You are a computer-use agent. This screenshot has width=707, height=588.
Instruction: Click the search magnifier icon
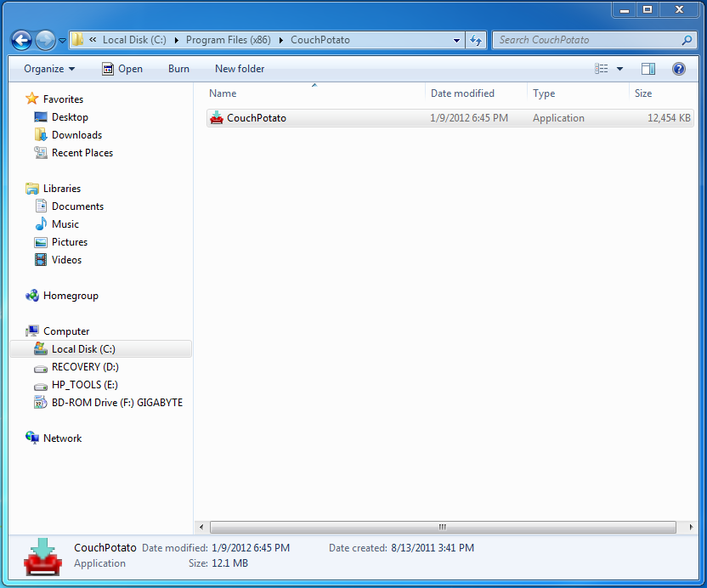pyautogui.click(x=687, y=40)
